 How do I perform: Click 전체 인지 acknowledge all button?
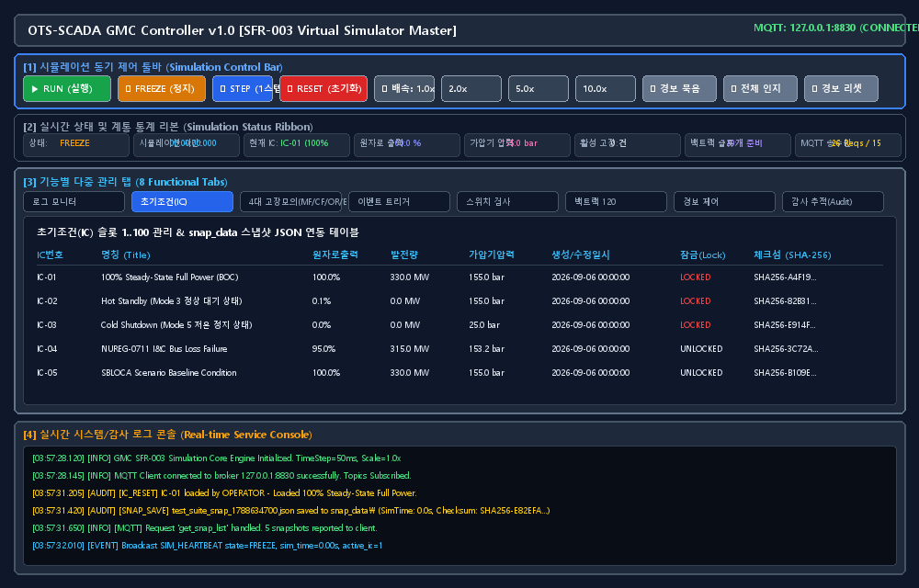point(760,89)
